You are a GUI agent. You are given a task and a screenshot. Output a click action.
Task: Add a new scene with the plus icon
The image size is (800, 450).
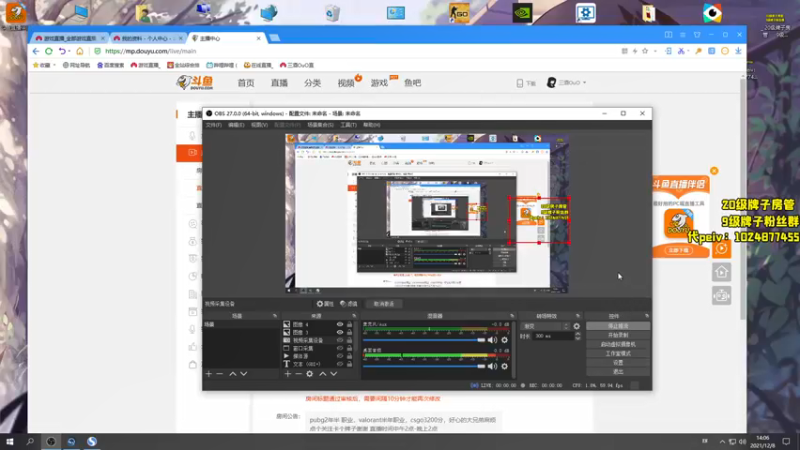[209, 374]
